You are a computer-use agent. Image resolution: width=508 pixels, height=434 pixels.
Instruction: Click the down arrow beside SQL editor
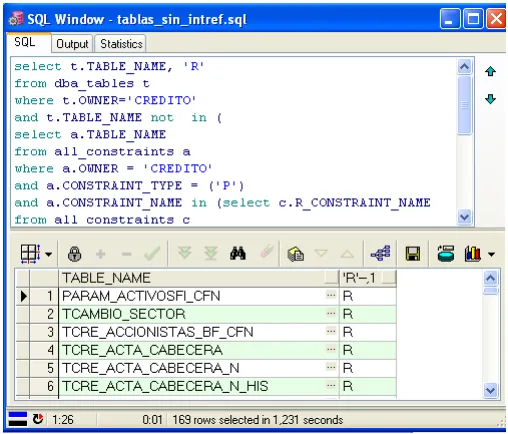tap(490, 99)
